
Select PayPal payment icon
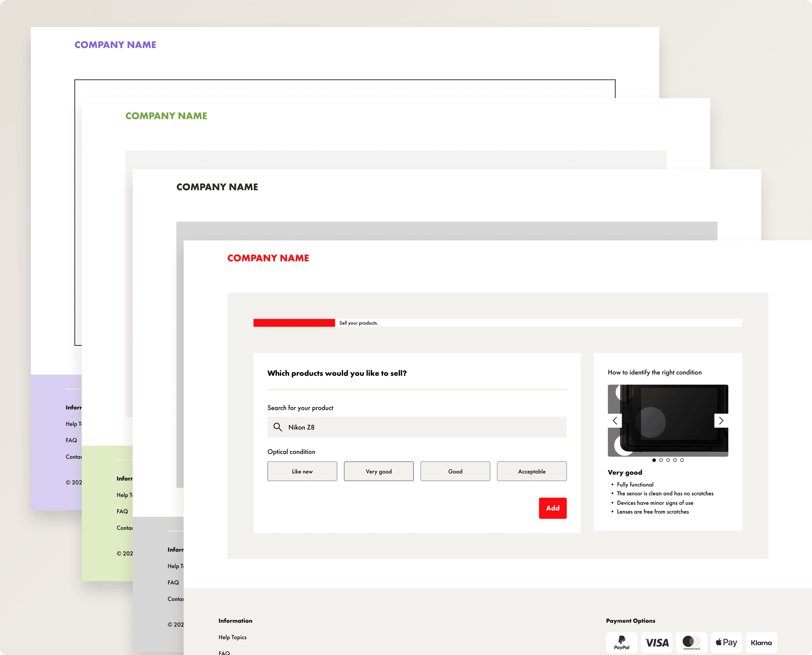pos(621,642)
